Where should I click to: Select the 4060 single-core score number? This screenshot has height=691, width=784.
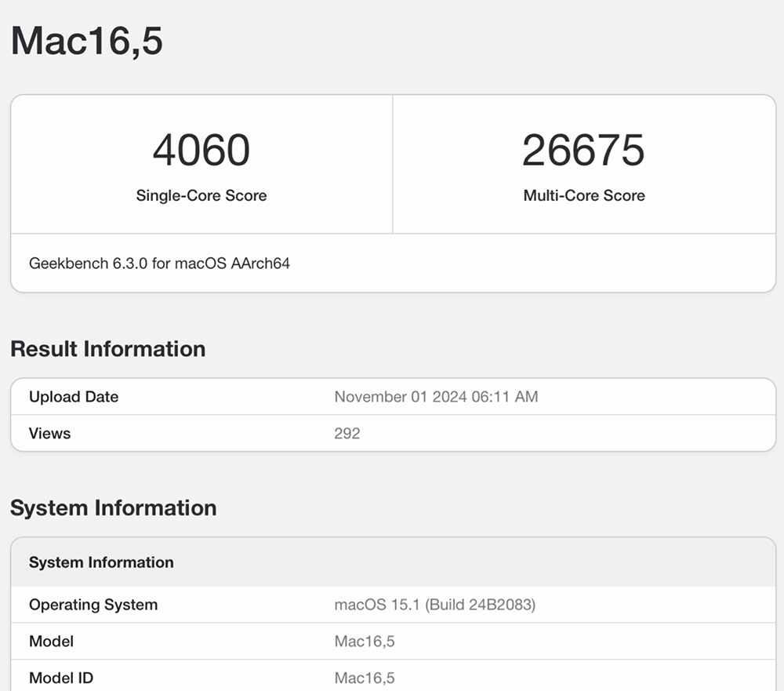[x=201, y=150]
